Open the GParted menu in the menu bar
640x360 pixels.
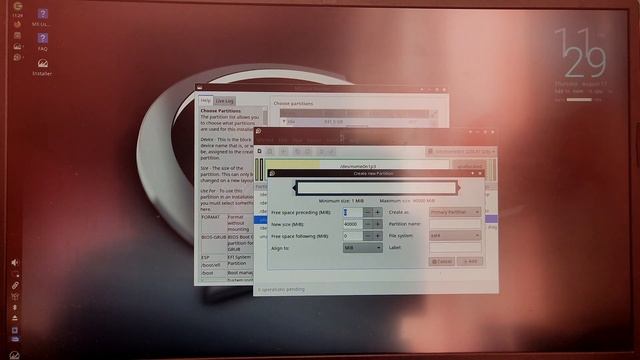coord(265,140)
